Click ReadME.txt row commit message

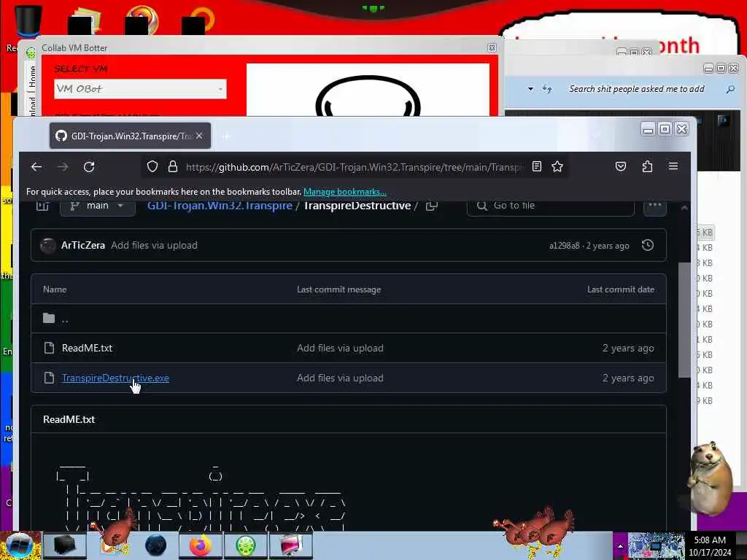click(x=340, y=348)
